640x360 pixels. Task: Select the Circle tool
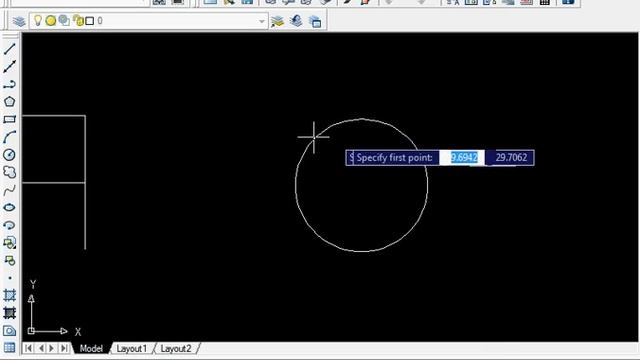click(x=9, y=155)
